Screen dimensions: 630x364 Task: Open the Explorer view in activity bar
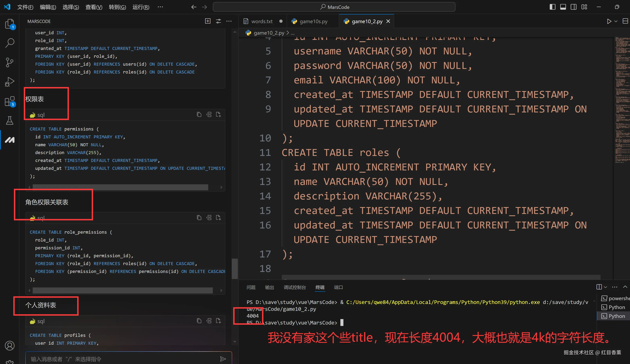9,24
